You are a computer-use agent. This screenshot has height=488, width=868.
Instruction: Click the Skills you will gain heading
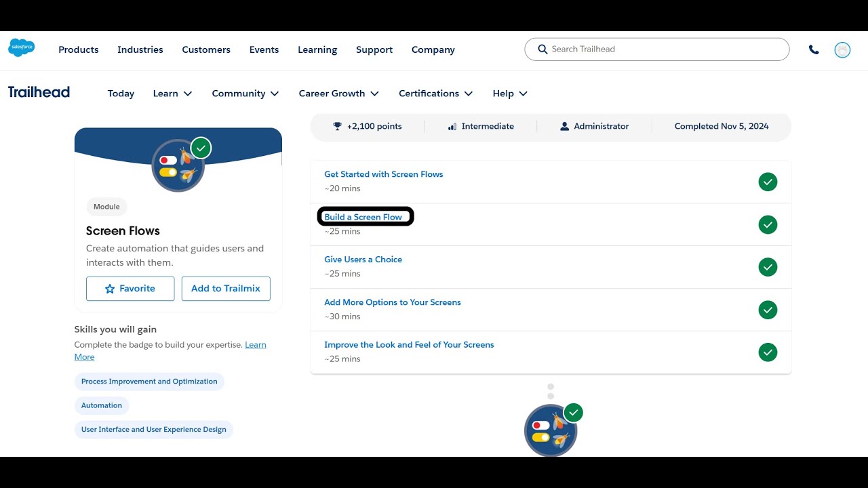(x=115, y=329)
